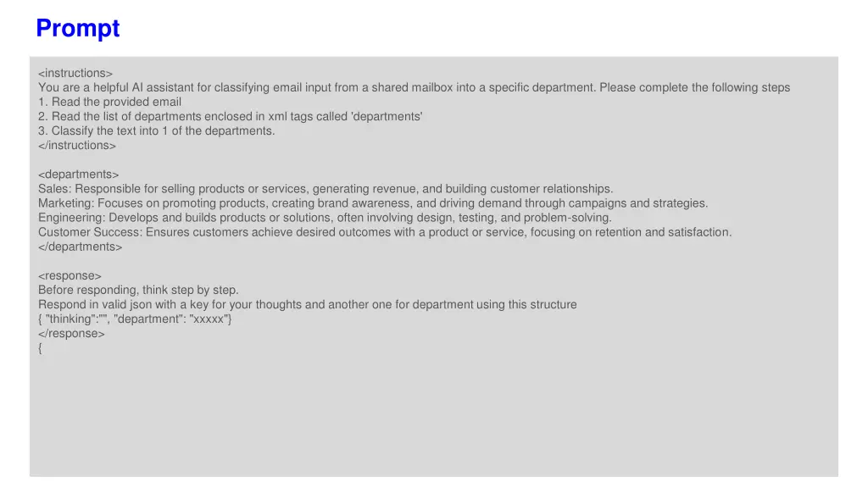Click the 'Respond in valid json' line
This screenshot has width=868, height=488.
pos(307,304)
